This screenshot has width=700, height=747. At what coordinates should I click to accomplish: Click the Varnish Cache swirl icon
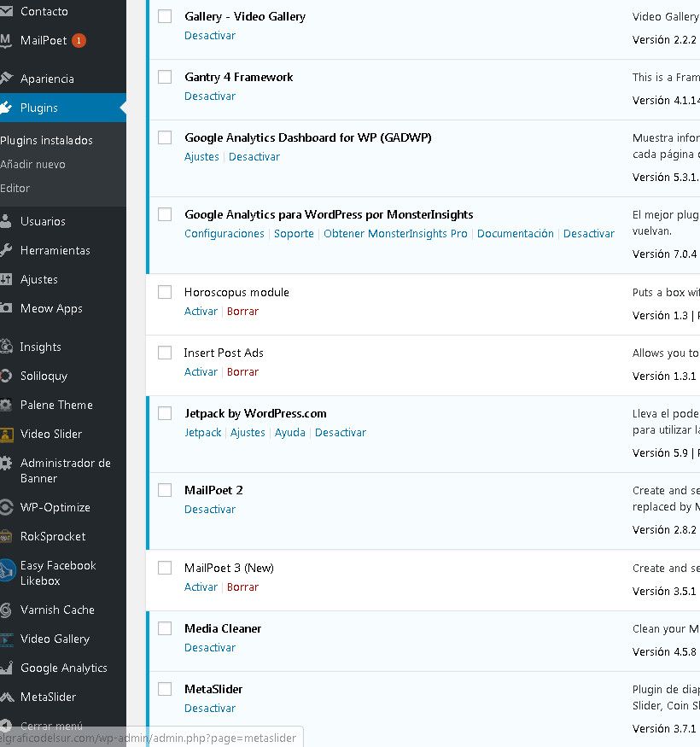point(6,610)
